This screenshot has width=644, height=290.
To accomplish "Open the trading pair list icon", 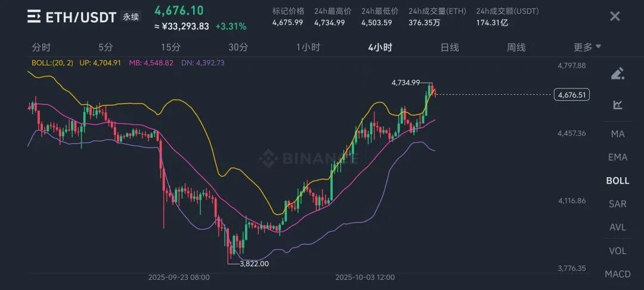I will click(x=35, y=16).
